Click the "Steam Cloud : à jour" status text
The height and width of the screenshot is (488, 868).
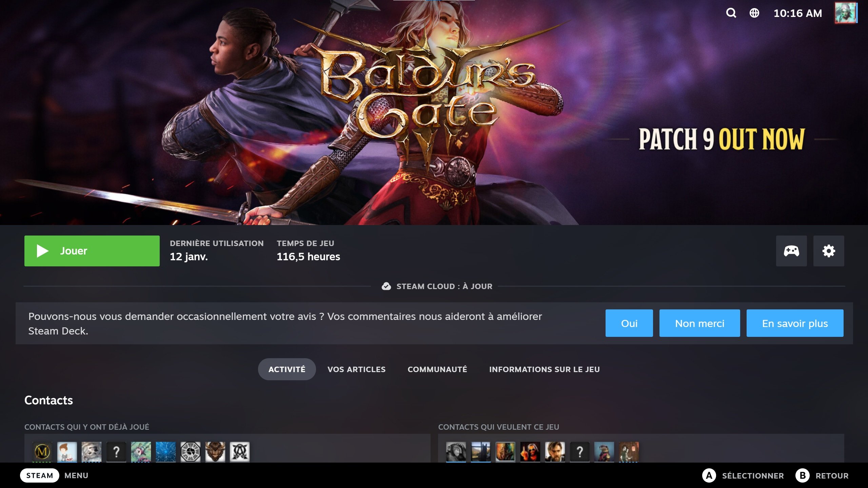(x=445, y=286)
